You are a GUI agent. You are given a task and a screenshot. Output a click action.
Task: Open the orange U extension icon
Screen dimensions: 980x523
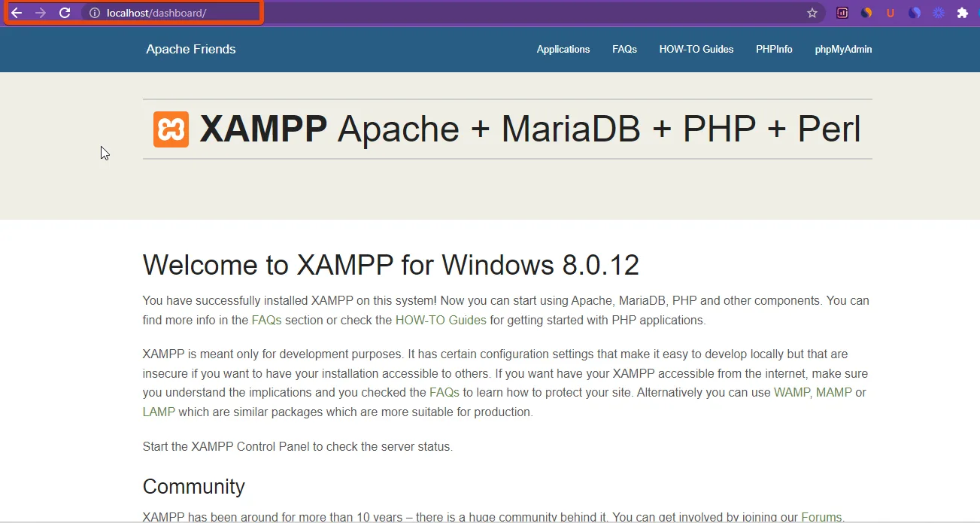pos(890,13)
